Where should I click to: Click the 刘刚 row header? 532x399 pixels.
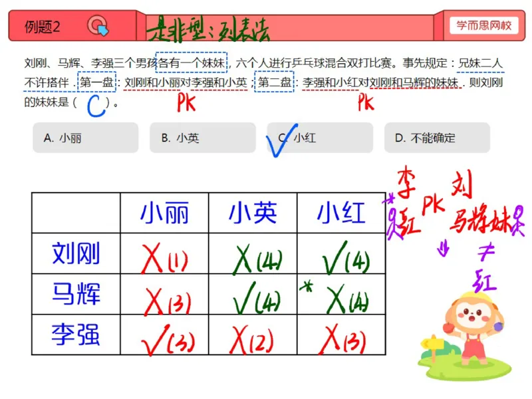coord(76,253)
